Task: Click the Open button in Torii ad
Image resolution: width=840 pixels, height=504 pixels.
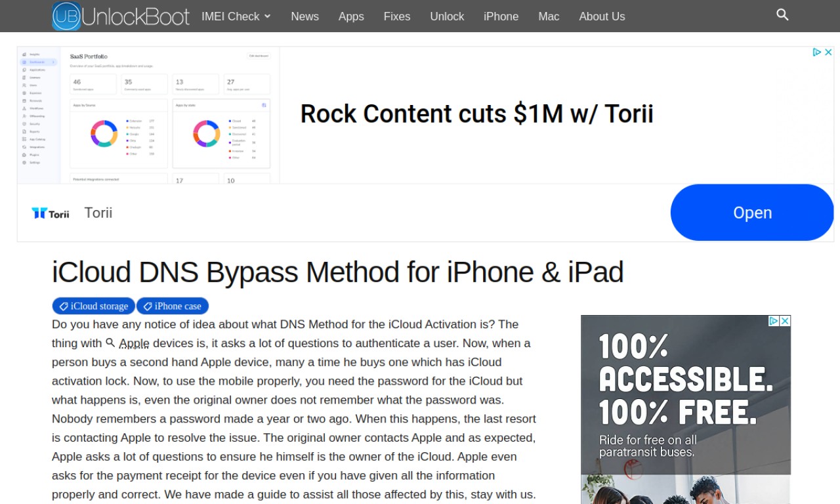Action: pyautogui.click(x=752, y=213)
